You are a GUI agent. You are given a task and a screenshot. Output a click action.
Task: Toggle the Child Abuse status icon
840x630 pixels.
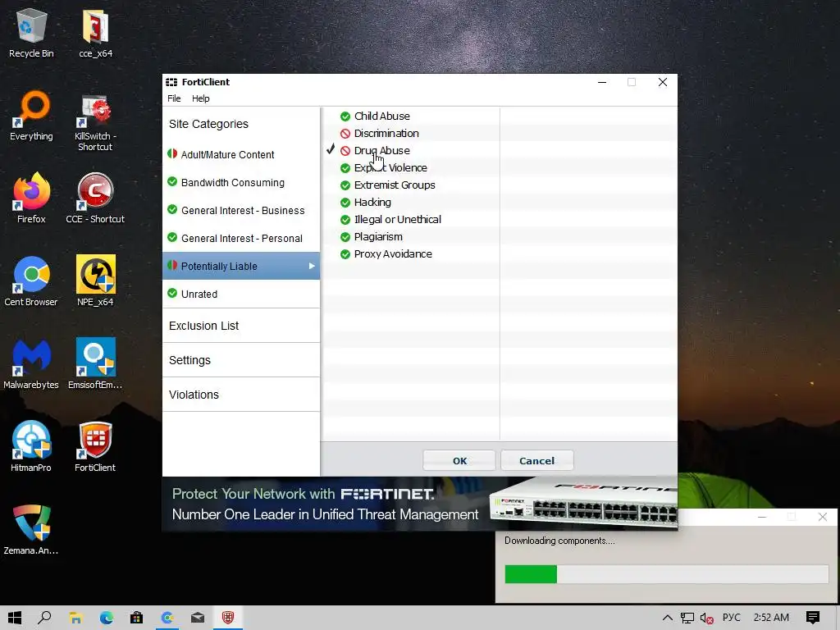click(x=345, y=116)
